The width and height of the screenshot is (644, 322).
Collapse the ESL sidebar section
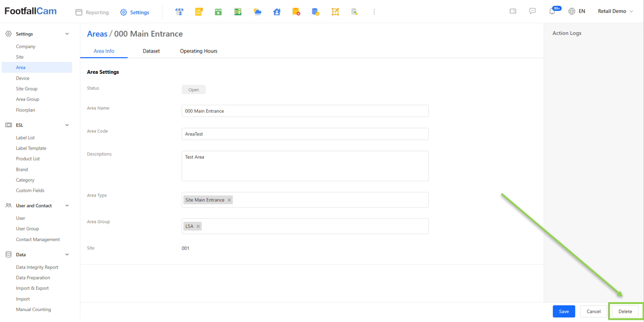coord(67,125)
